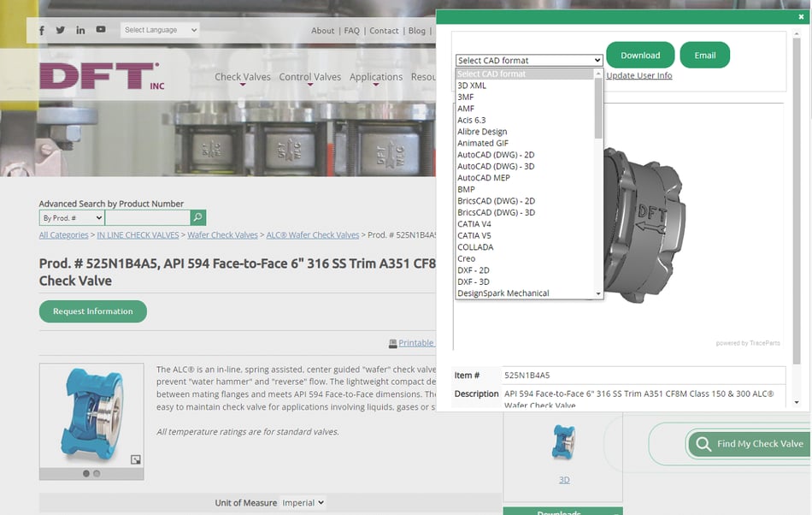Open DFT's Facebook page via its icon
The height and width of the screenshot is (515, 812).
click(41, 29)
